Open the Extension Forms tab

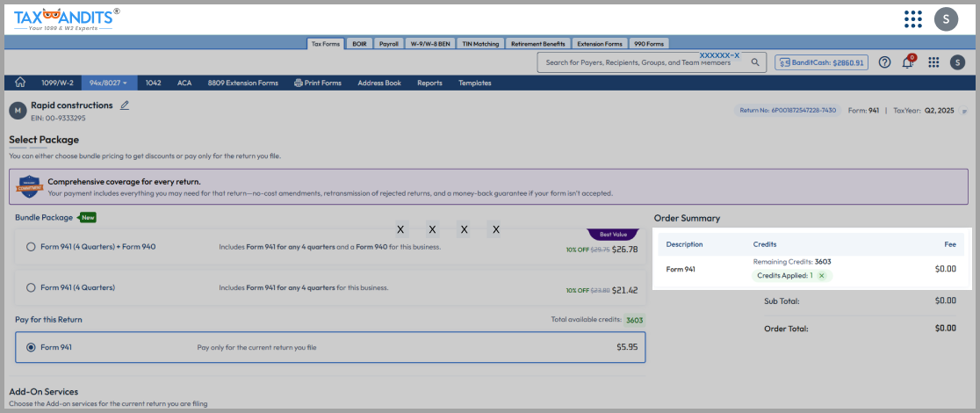pyautogui.click(x=600, y=44)
